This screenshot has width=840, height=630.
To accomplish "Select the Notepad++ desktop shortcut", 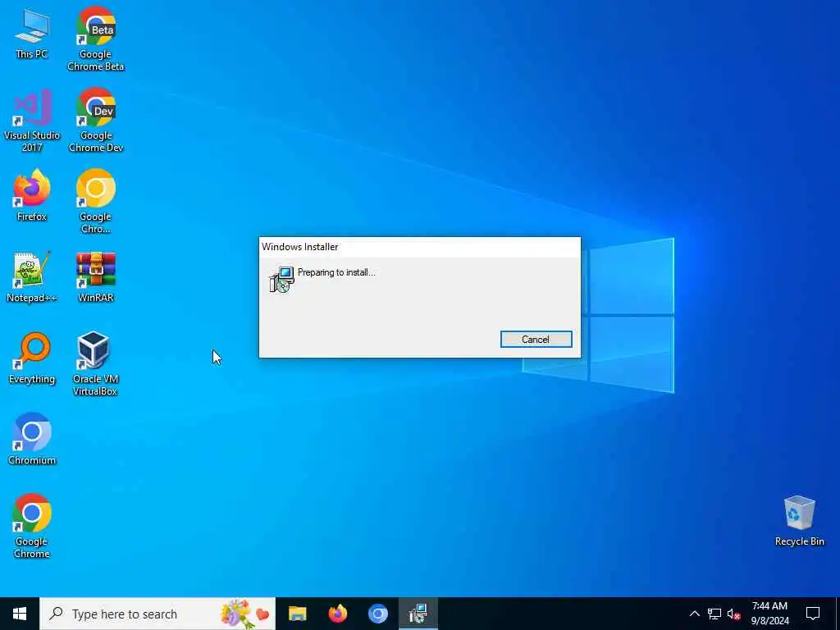I will [32, 277].
